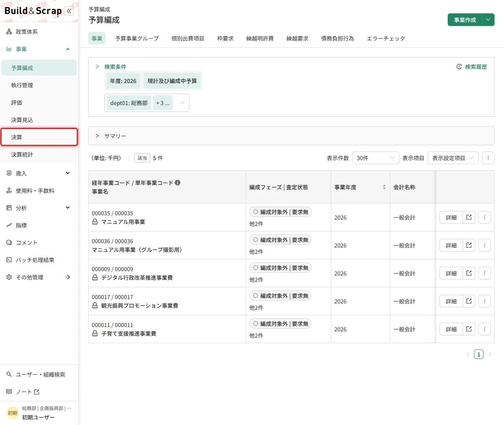Viewport: 504px width, 425px height.
Task: Open 詳細 for マニュアル用事業 000035
Action: [x=451, y=217]
